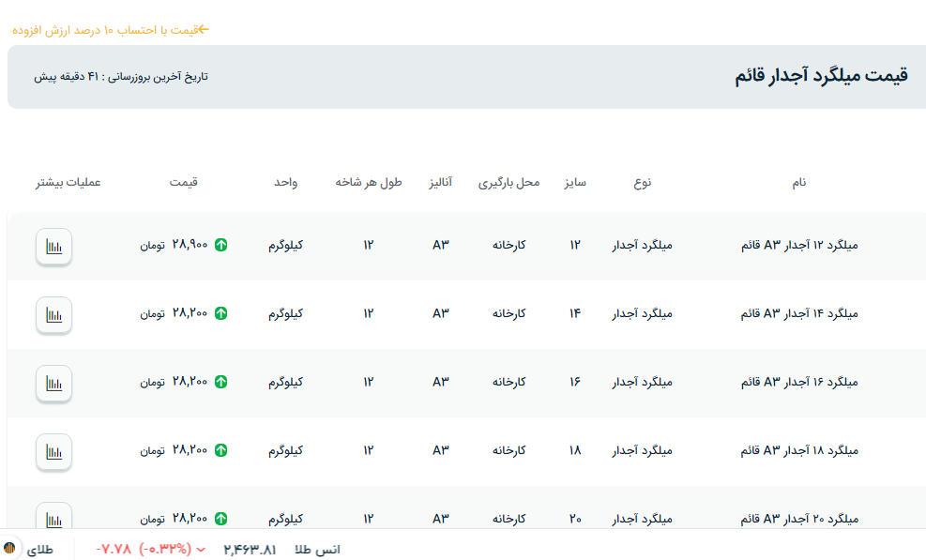Click the محل بارگیری column header
This screenshot has width=926, height=560.
click(509, 182)
